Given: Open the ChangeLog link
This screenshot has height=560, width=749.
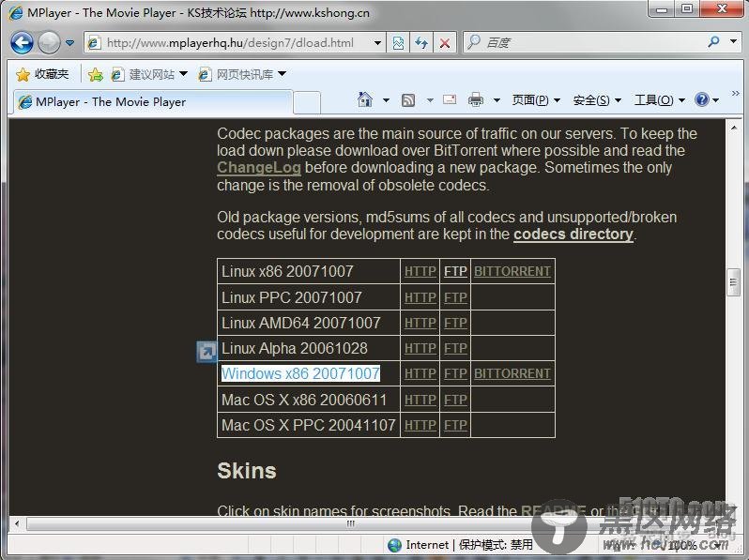Looking at the screenshot, I should 259,168.
